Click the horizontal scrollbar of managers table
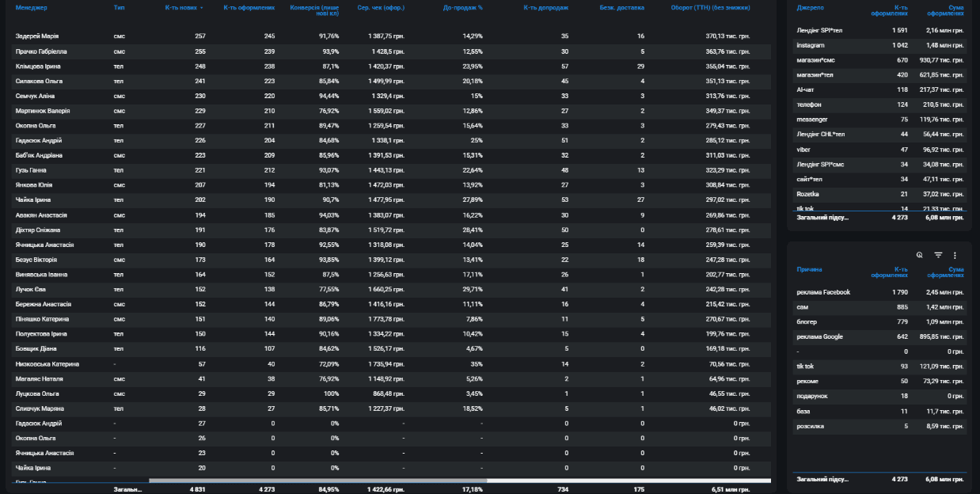The image size is (980, 494). coord(317,481)
